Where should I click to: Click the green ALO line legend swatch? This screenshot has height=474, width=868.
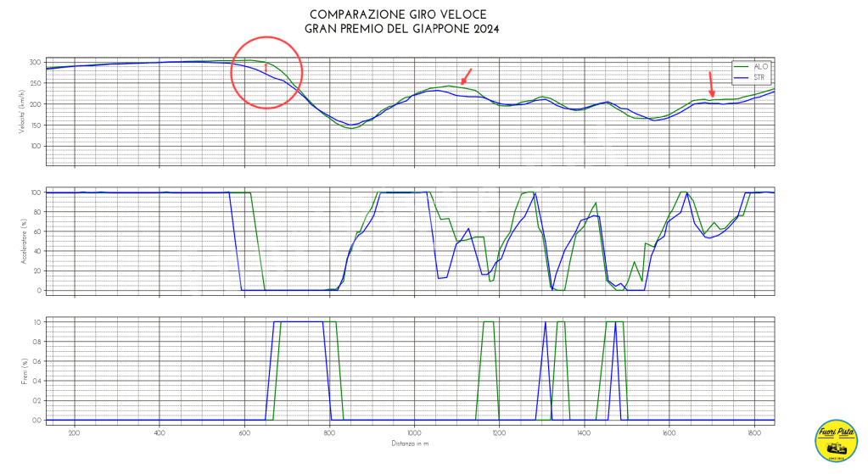(741, 66)
